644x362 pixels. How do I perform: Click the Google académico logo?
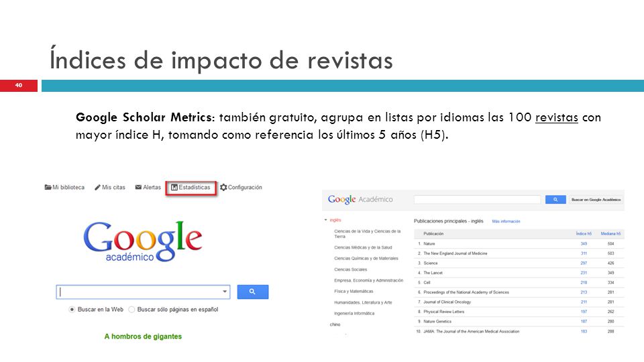(142, 241)
